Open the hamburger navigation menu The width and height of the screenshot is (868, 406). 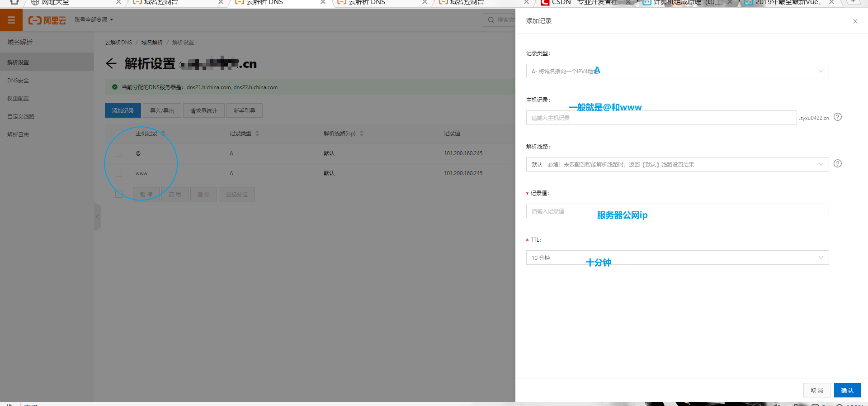[11, 20]
